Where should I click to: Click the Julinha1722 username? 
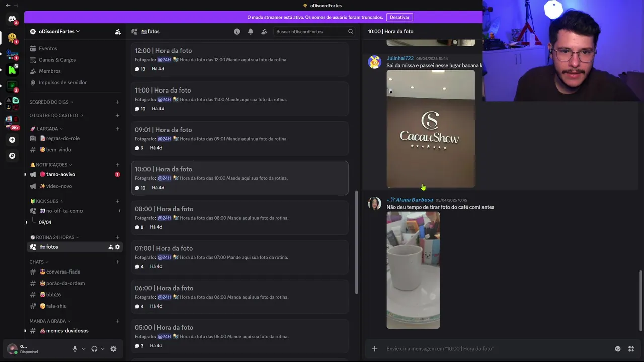[400, 58]
